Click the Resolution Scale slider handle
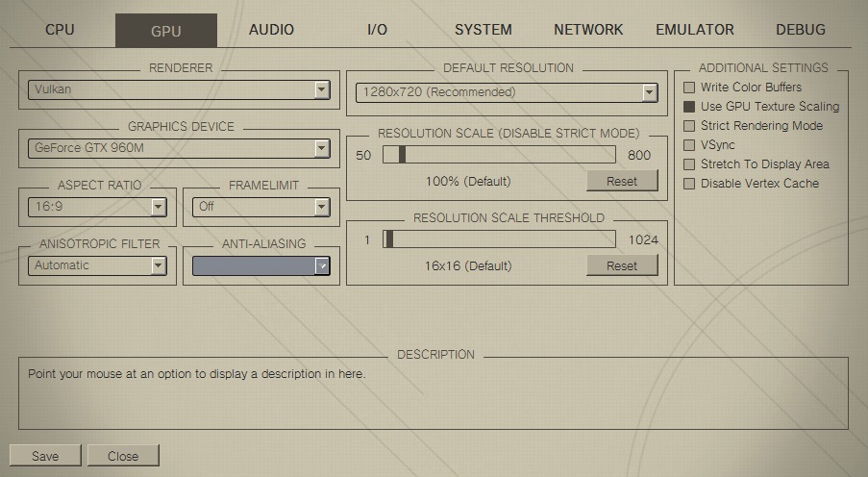 [x=402, y=155]
